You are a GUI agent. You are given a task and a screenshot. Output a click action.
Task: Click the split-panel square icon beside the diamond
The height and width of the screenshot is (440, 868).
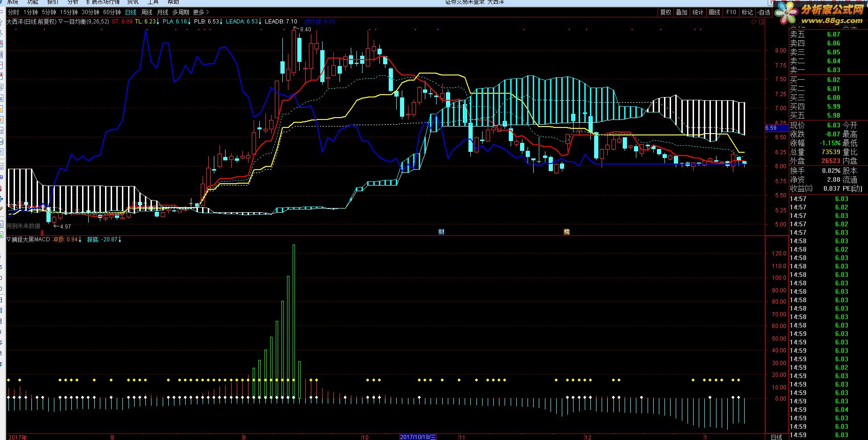(x=761, y=22)
